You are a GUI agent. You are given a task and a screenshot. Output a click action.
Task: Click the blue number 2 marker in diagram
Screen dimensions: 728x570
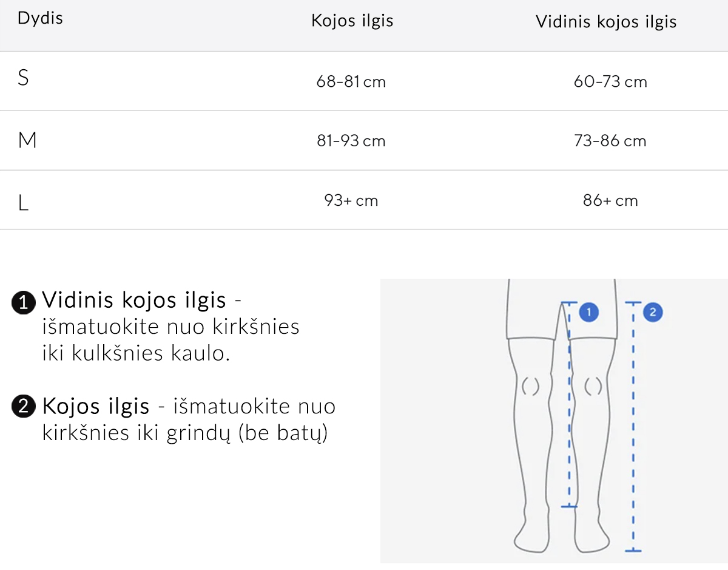tap(653, 313)
